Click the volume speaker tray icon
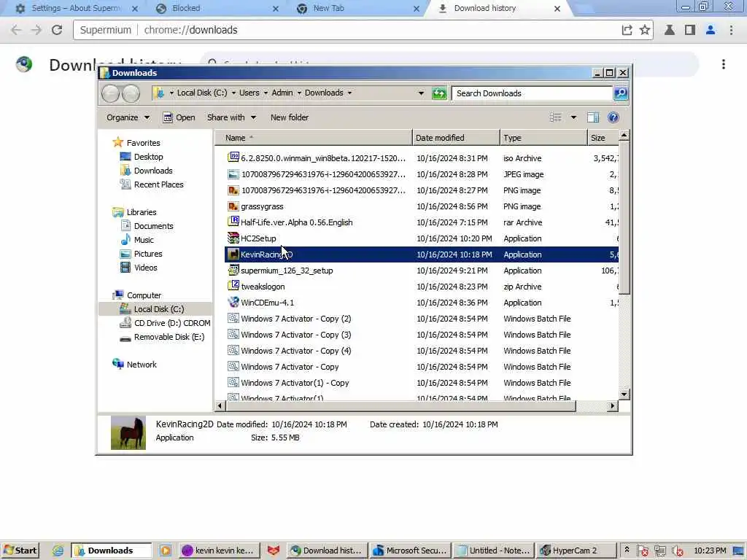Viewport: 747px width, 560px height. click(678, 551)
